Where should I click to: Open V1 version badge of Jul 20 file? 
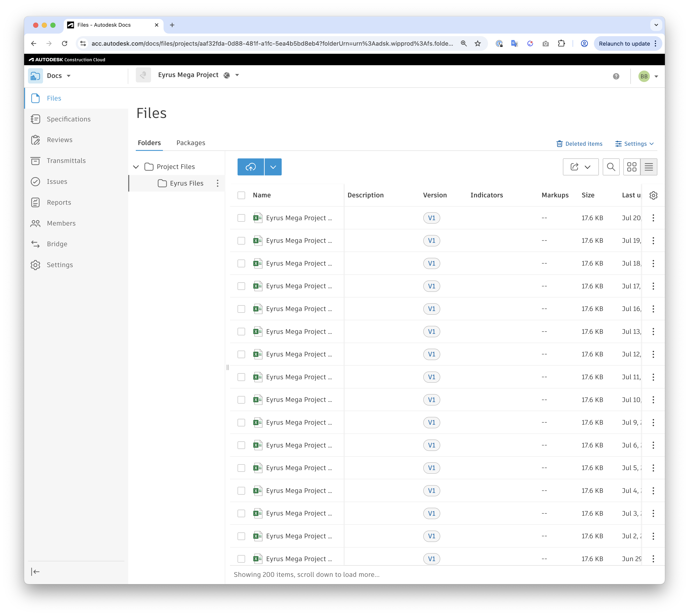pos(431,218)
